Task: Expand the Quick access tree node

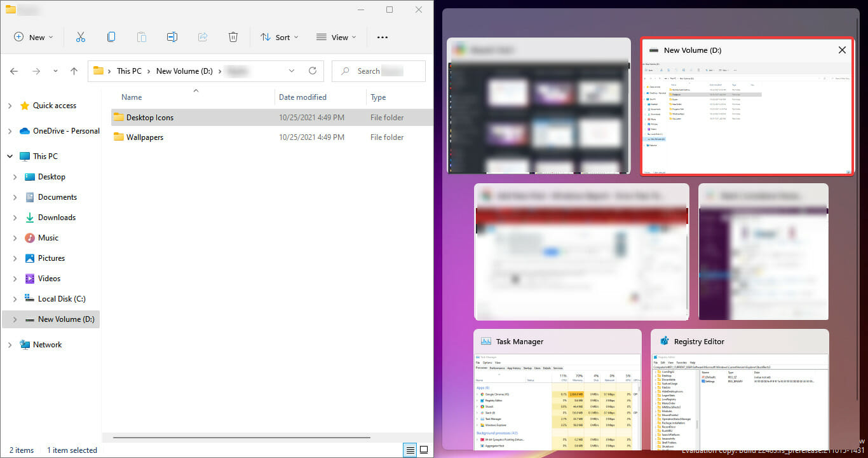Action: tap(10, 106)
